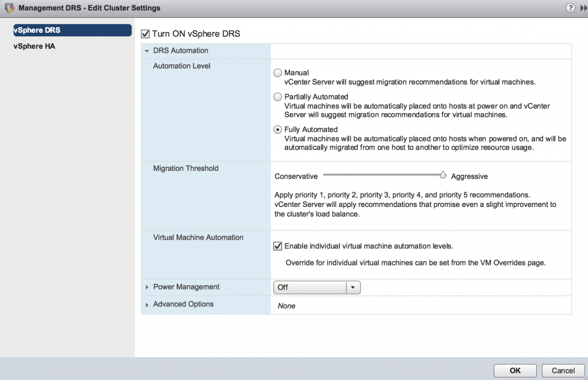The image size is (588, 380).
Task: Uncheck Turn ON vSphere DRS
Action: click(145, 34)
